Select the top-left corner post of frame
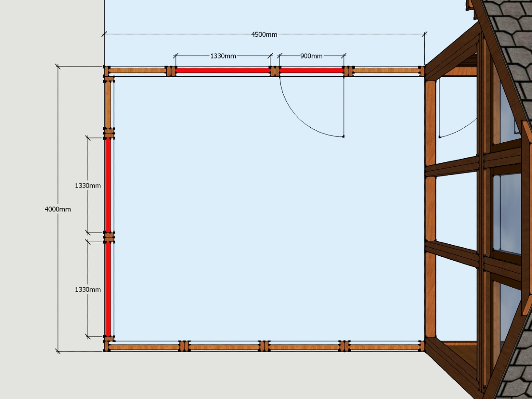The width and height of the screenshot is (532, 399). pyautogui.click(x=107, y=71)
